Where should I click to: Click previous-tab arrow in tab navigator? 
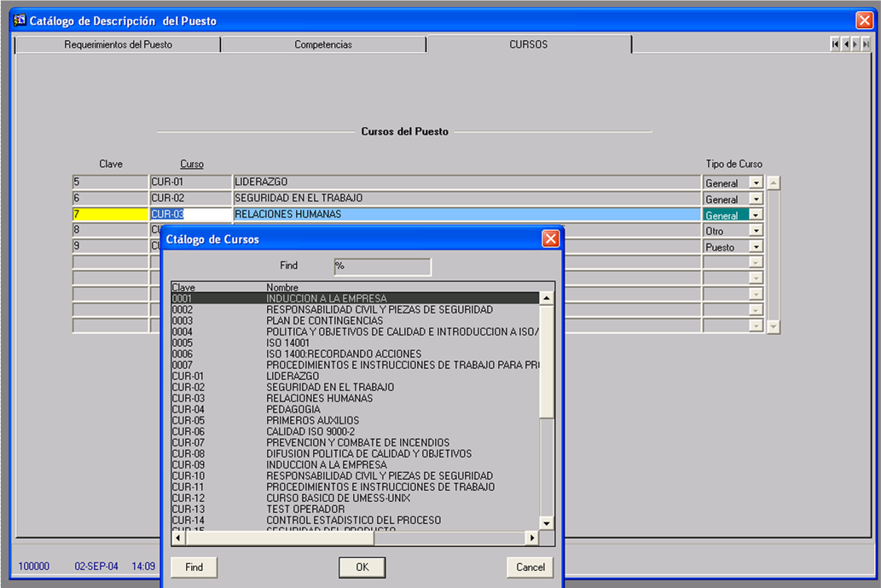click(846, 44)
